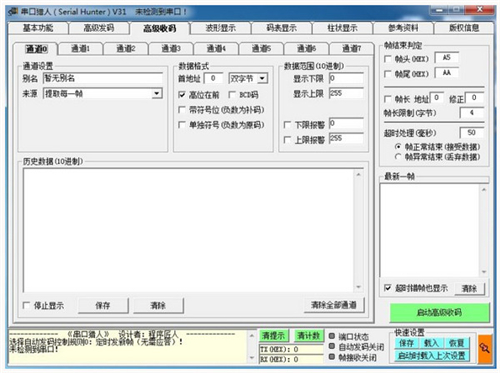Viewport: 500px width, 373px height.
Task: Uncheck the 高位在前 option
Action: click(x=182, y=95)
